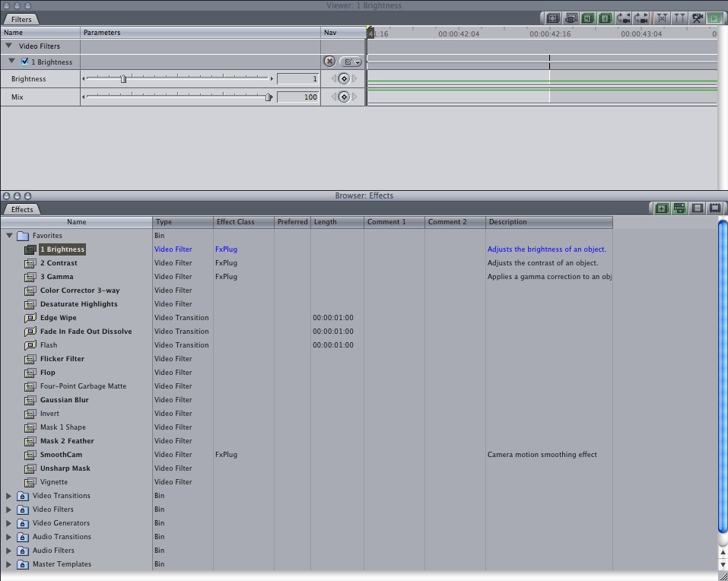
Task: Click the camera-on-tripod icon in Viewer toolbar
Action: 697,18
